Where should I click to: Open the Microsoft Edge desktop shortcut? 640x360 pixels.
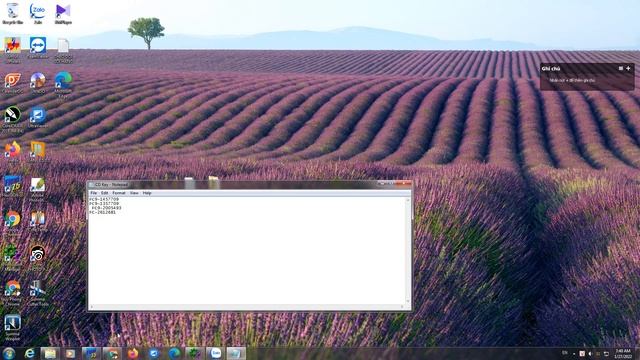click(x=63, y=84)
